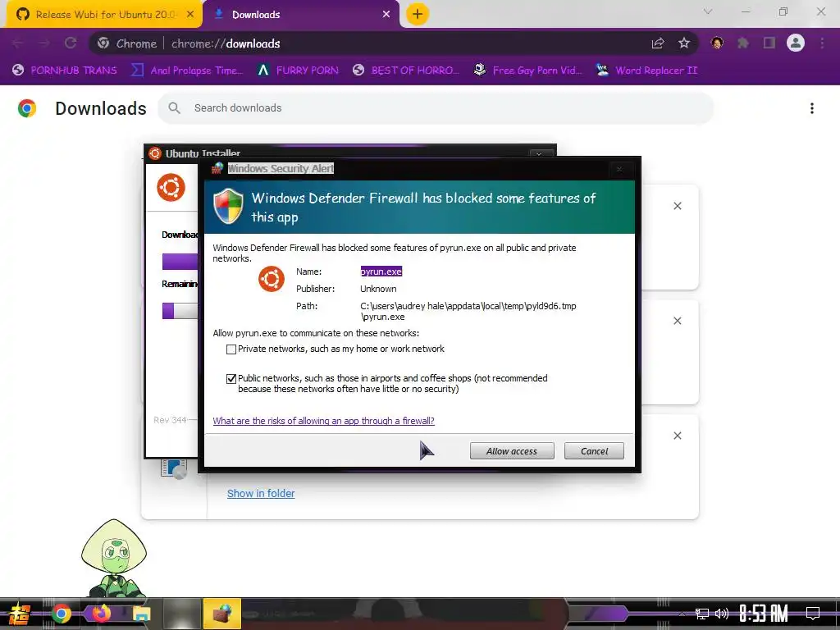
Task: Click the Allow access button
Action: (x=512, y=451)
